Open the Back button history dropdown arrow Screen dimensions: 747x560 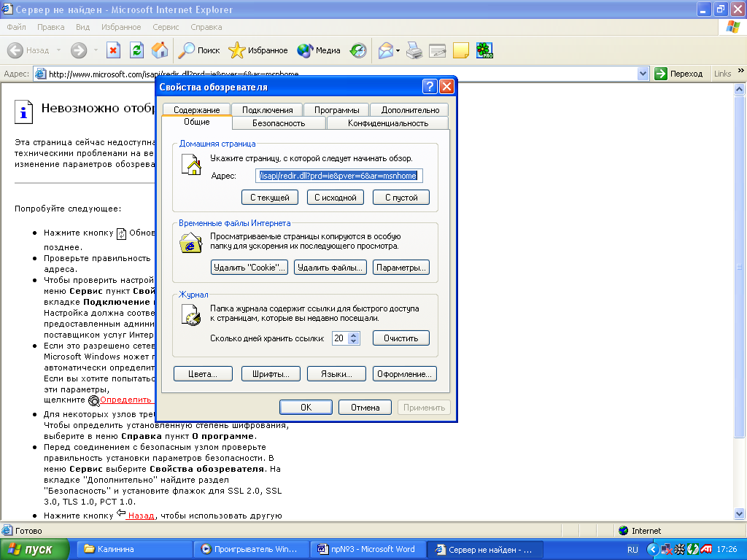click(x=58, y=50)
